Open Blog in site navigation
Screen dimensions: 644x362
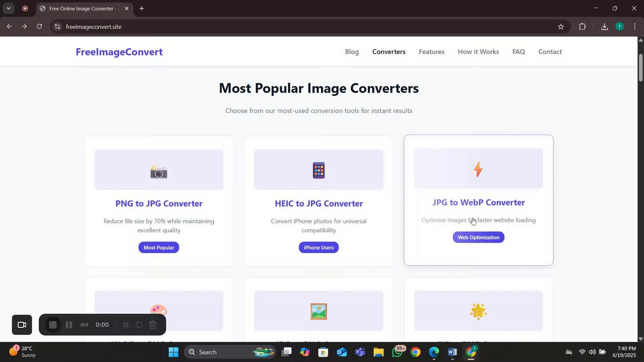coord(352,52)
